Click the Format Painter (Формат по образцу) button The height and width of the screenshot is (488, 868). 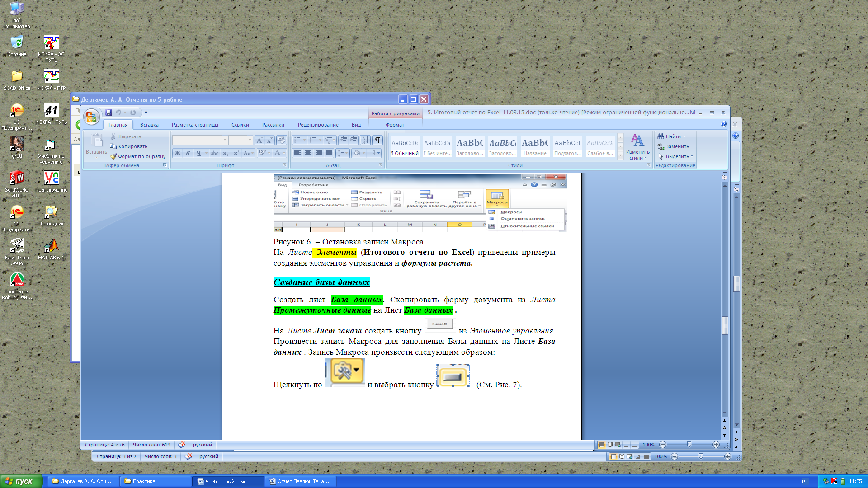tap(138, 156)
